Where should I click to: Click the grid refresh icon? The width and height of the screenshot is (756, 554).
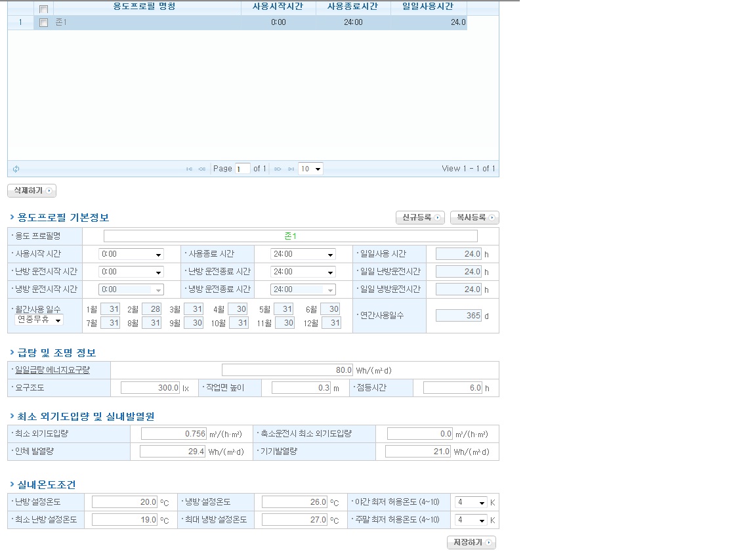16,169
